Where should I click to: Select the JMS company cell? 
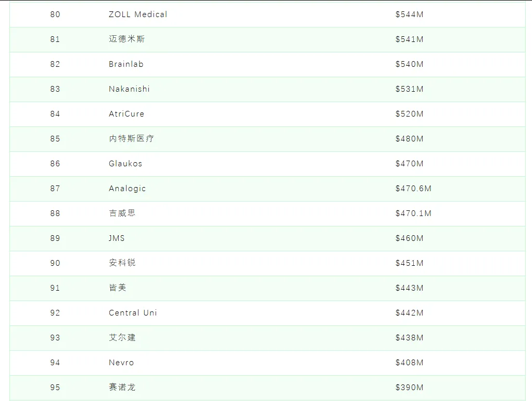pyautogui.click(x=117, y=238)
